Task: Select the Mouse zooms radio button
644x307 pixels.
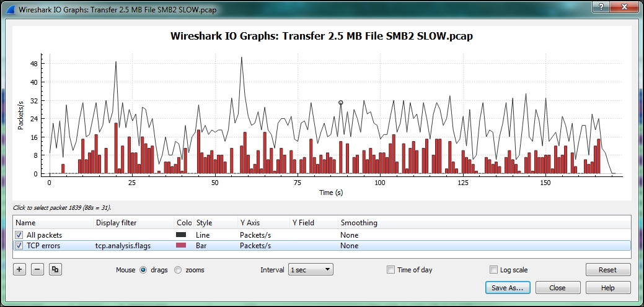Action: pos(178,270)
